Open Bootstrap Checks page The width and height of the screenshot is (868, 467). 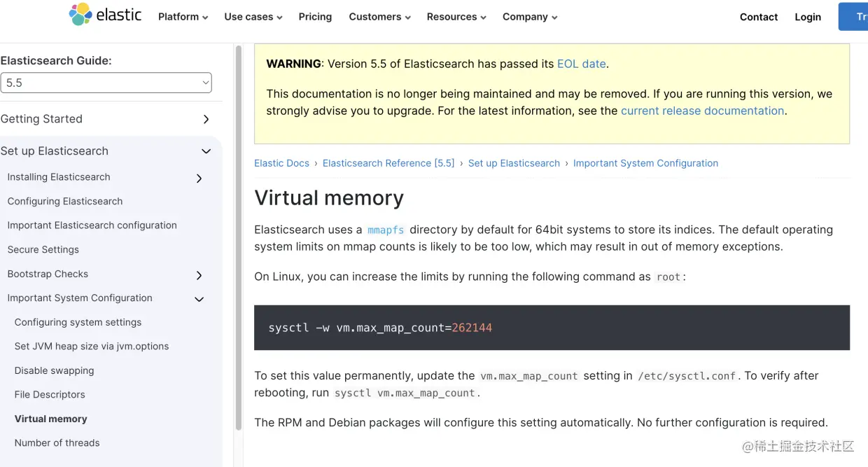click(48, 274)
